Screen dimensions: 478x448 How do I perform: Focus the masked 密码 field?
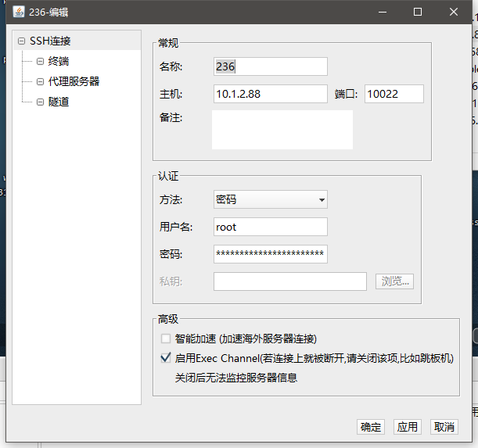(x=271, y=254)
